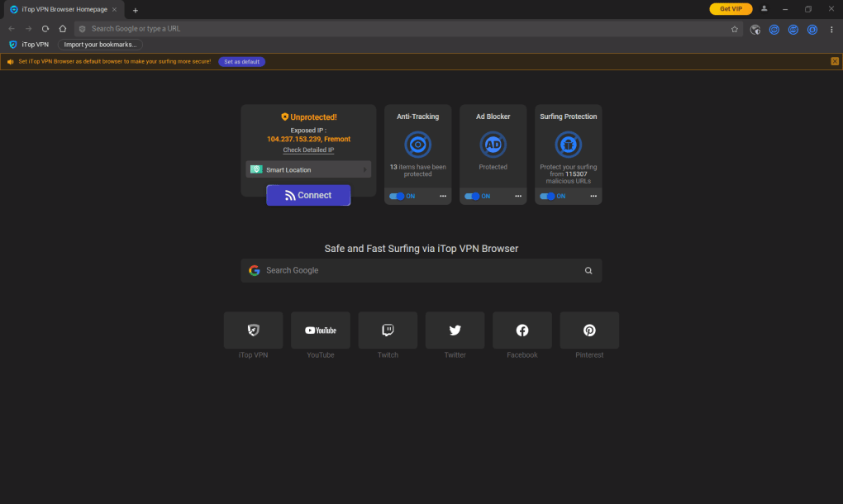
Task: Click the site info shield in address bar
Action: 83,29
